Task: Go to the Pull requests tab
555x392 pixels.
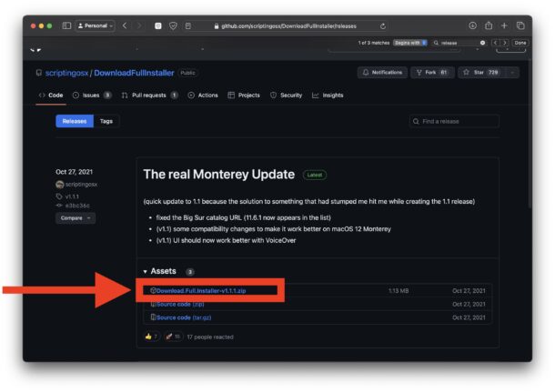Action: [149, 95]
